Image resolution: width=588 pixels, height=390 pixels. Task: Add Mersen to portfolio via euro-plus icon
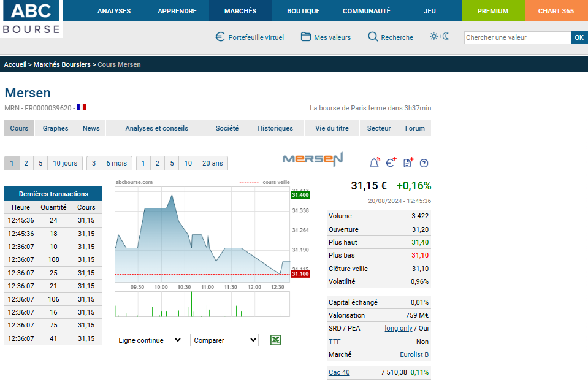click(391, 162)
